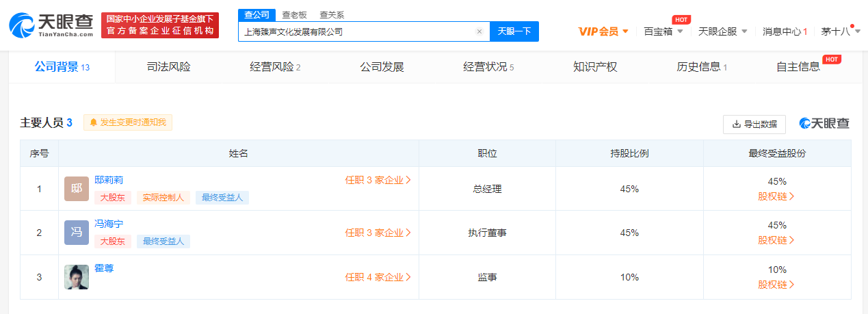
Task: Open 冯海宁 name link
Action: (109, 224)
